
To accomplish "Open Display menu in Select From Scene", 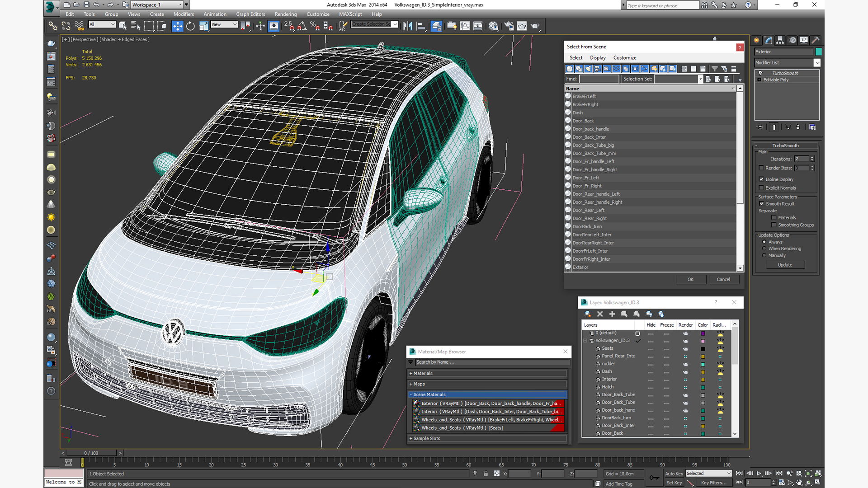I will click(598, 58).
